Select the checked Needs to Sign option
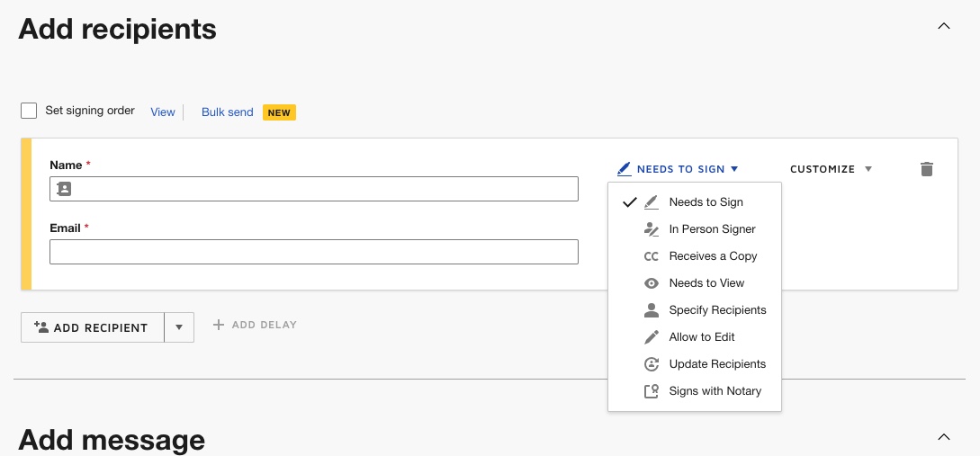This screenshot has height=456, width=980. (x=695, y=201)
